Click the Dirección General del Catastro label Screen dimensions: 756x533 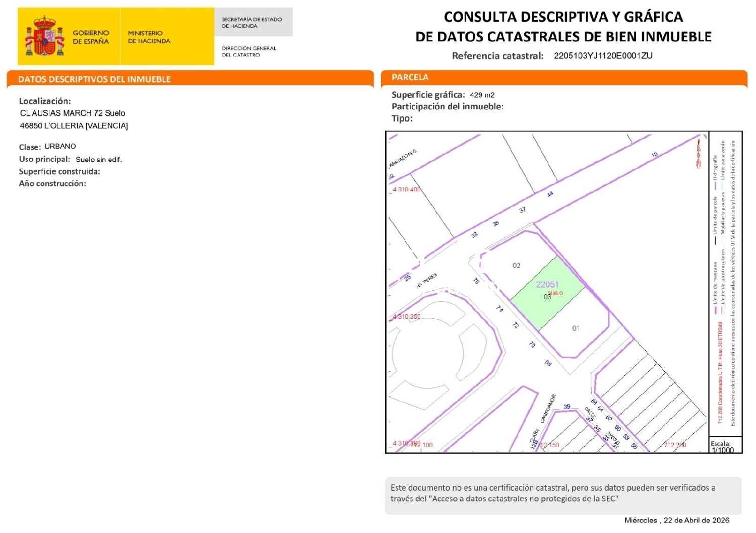(249, 51)
